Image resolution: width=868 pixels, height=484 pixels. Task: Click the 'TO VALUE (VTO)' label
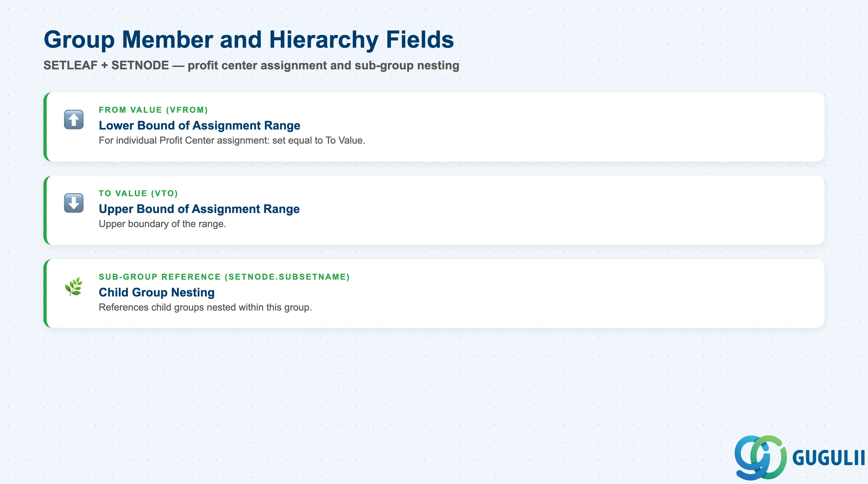[x=138, y=193]
